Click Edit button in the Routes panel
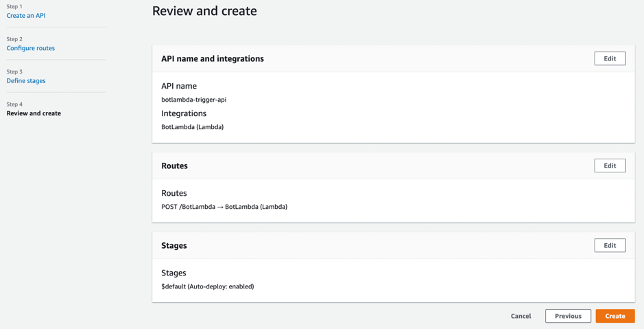Screen dimensions: 644x329 click(x=609, y=166)
